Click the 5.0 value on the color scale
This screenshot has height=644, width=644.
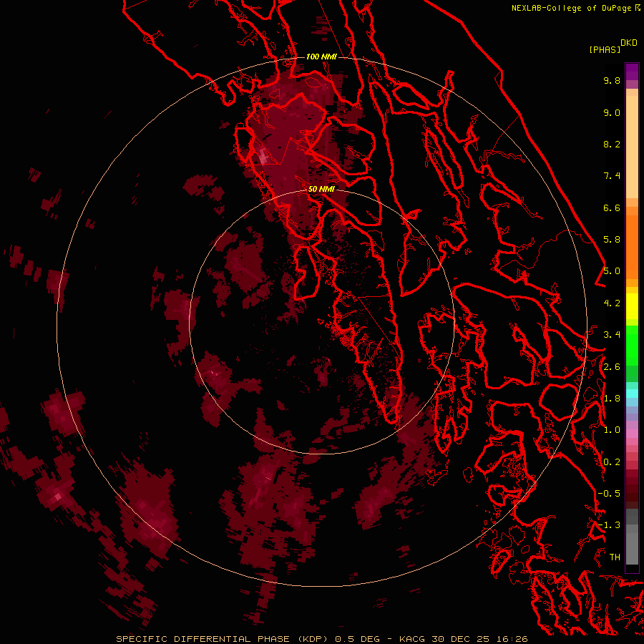point(612,271)
